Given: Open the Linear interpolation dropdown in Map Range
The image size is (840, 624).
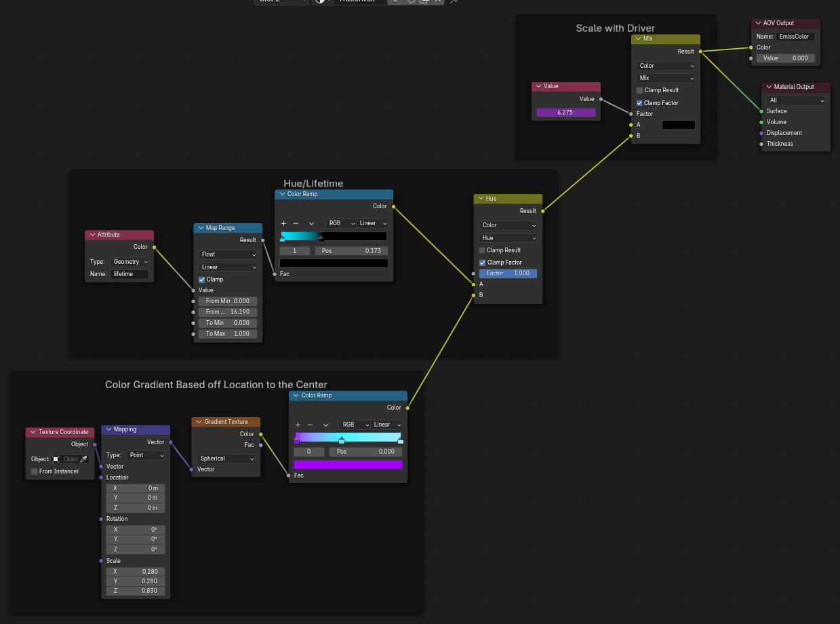Looking at the screenshot, I should (228, 267).
